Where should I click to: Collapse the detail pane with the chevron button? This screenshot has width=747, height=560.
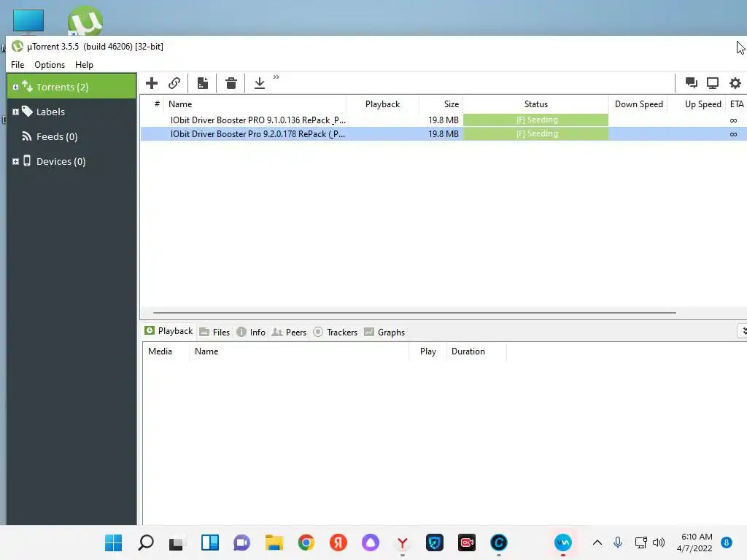point(743,331)
